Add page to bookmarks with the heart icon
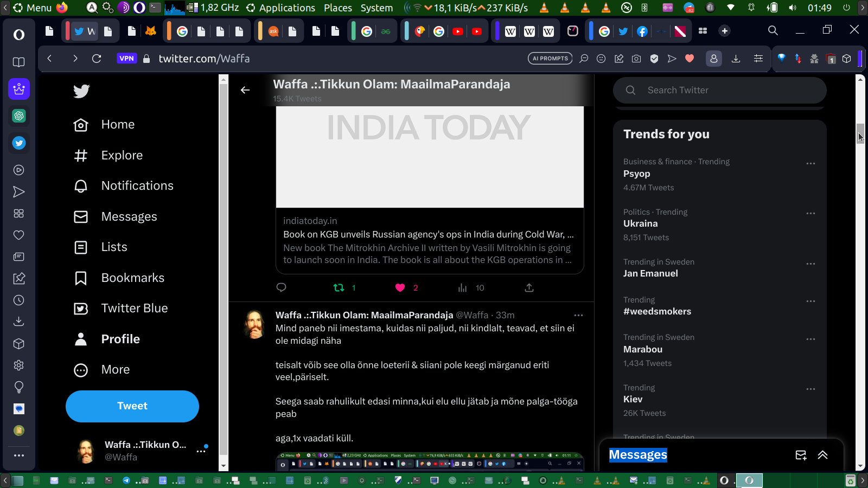 690,59
